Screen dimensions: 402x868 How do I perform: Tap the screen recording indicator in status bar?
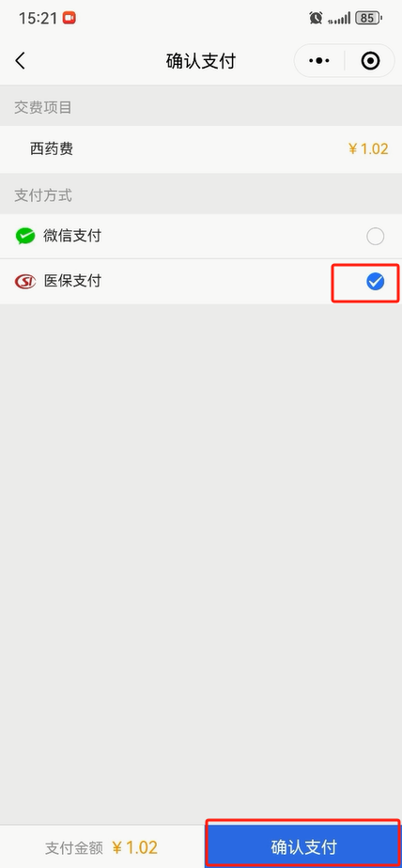[x=70, y=18]
